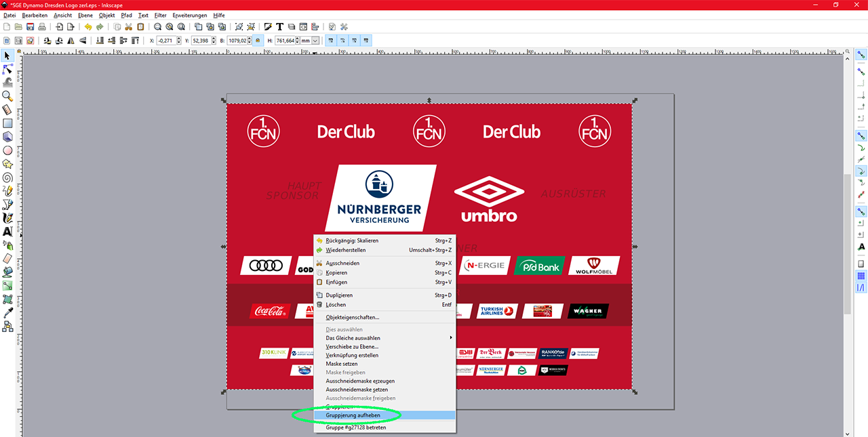Click the Save document icon

tap(29, 27)
